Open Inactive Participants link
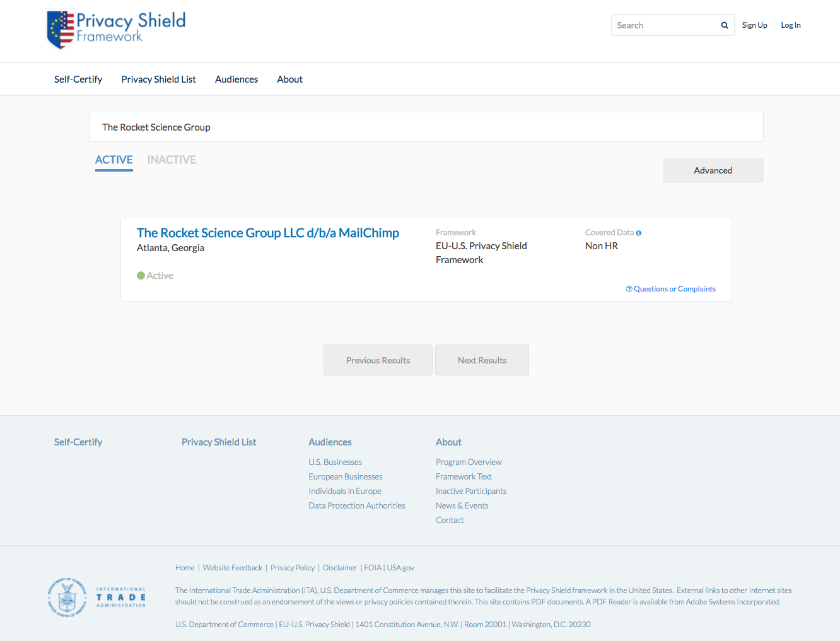 (471, 491)
